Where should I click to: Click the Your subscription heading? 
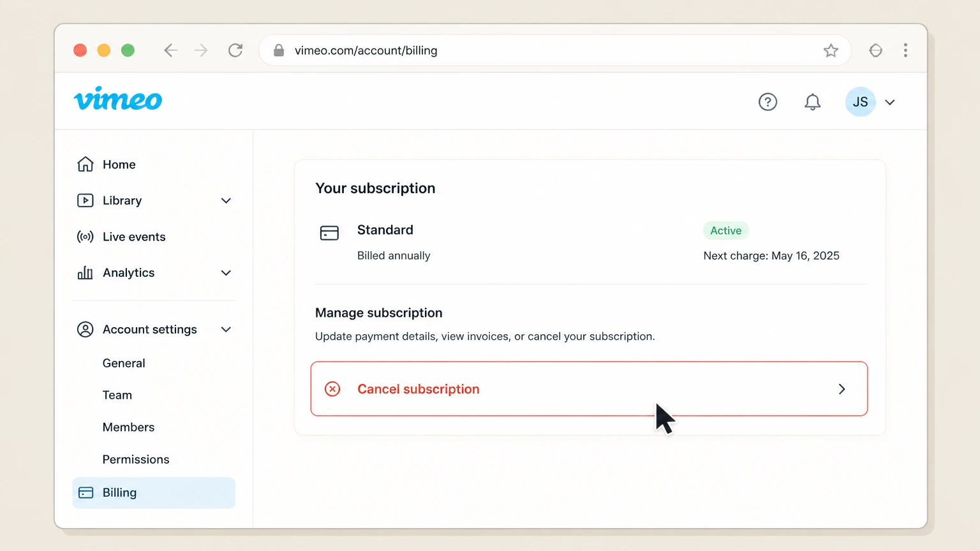point(375,188)
